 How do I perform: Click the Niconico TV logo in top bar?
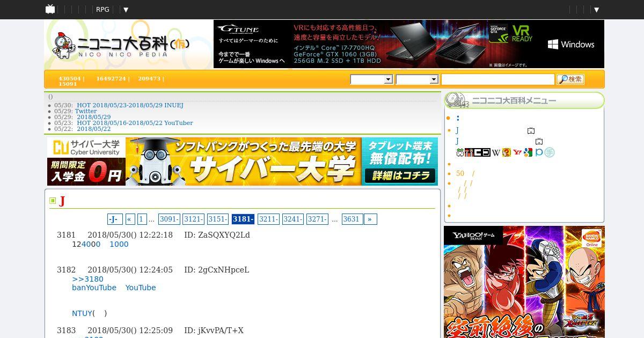coord(50,9)
